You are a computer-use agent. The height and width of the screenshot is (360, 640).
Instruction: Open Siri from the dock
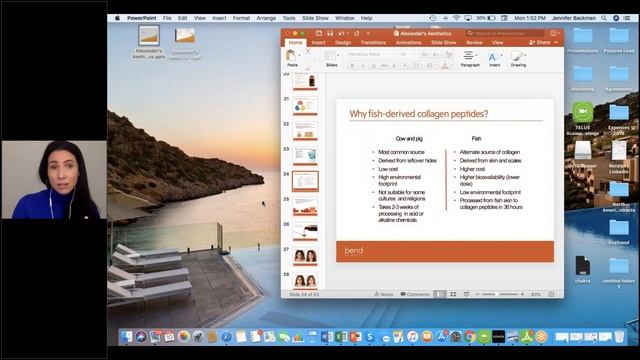click(x=141, y=337)
